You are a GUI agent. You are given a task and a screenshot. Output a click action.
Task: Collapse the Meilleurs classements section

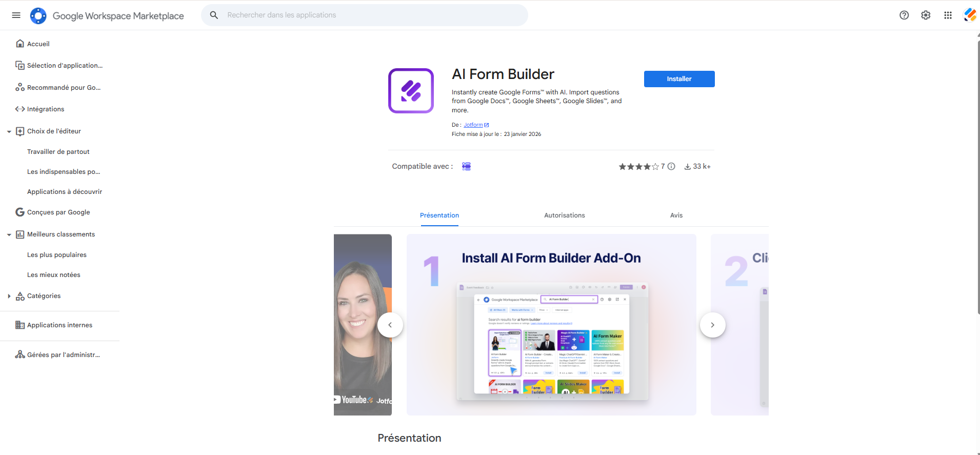[x=9, y=235]
